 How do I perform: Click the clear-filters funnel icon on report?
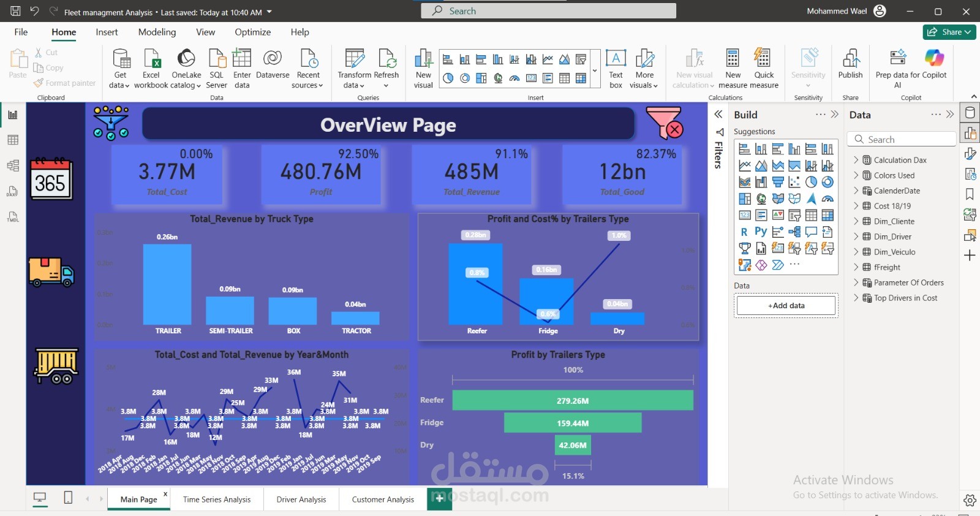[665, 123]
